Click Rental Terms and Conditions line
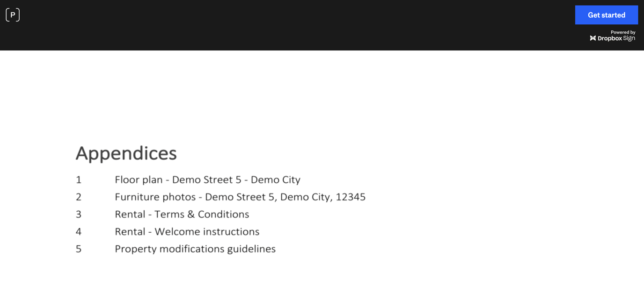 pyautogui.click(x=182, y=214)
